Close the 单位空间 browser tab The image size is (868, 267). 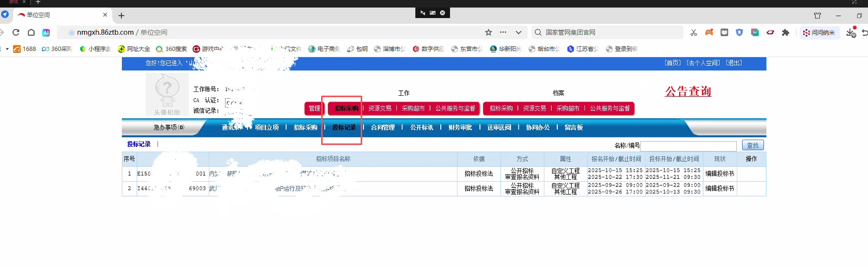[x=105, y=15]
